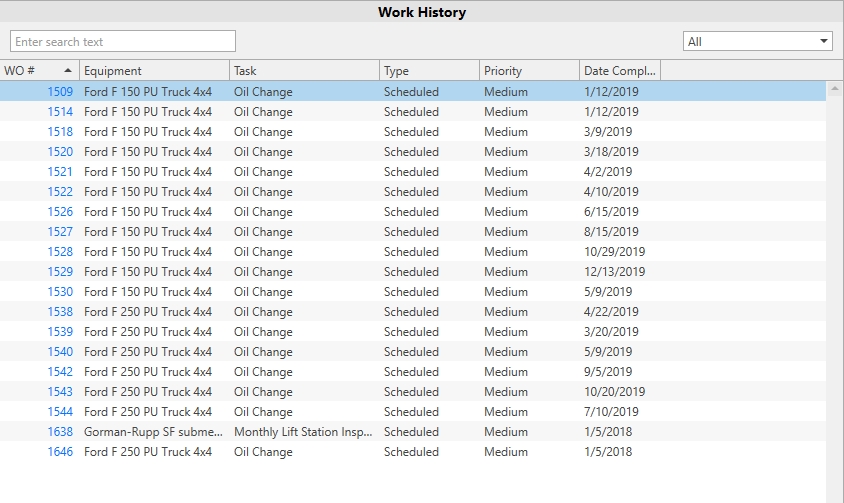The image size is (844, 503).
Task: Select the Monthly Lift Station Inspection row
Action: 413,431
